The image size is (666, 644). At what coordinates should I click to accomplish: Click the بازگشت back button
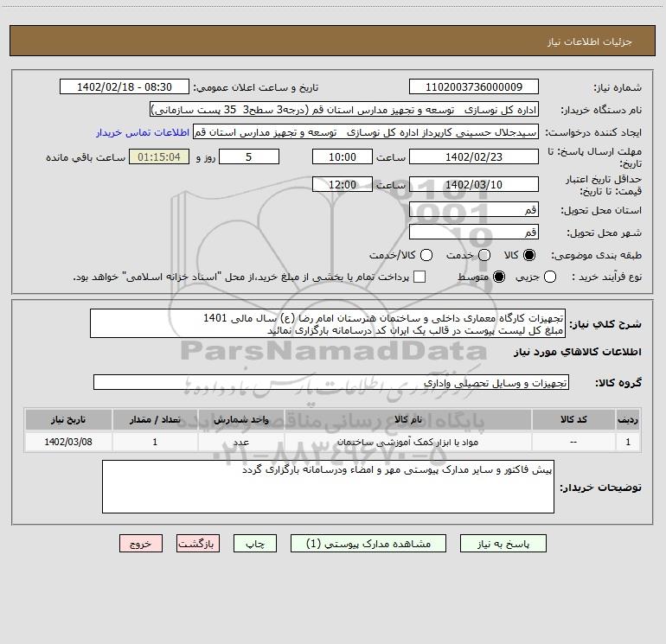198,544
